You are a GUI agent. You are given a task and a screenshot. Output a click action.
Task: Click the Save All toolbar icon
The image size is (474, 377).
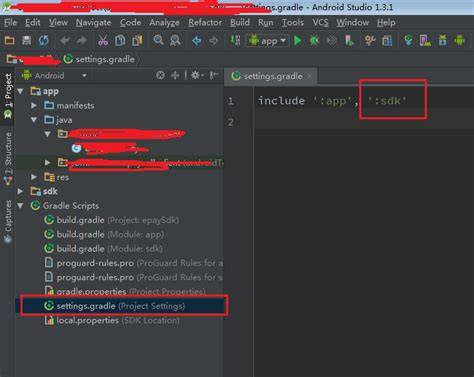tap(26, 41)
